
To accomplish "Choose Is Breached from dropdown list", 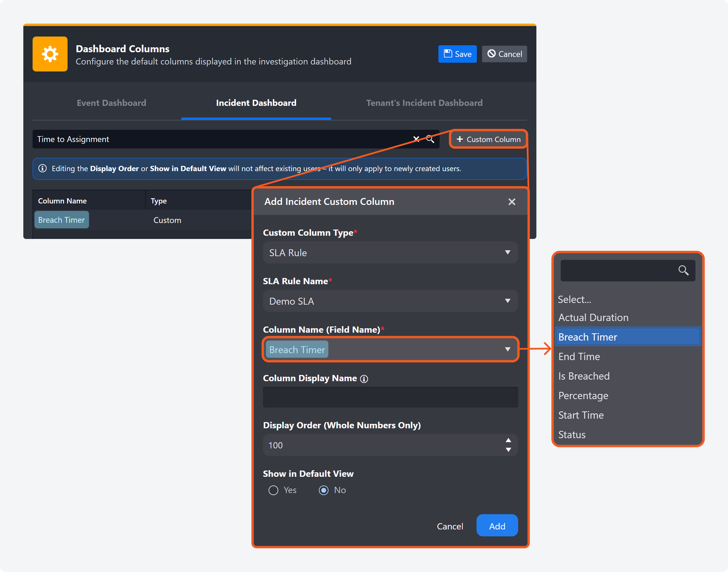I will coord(584,376).
